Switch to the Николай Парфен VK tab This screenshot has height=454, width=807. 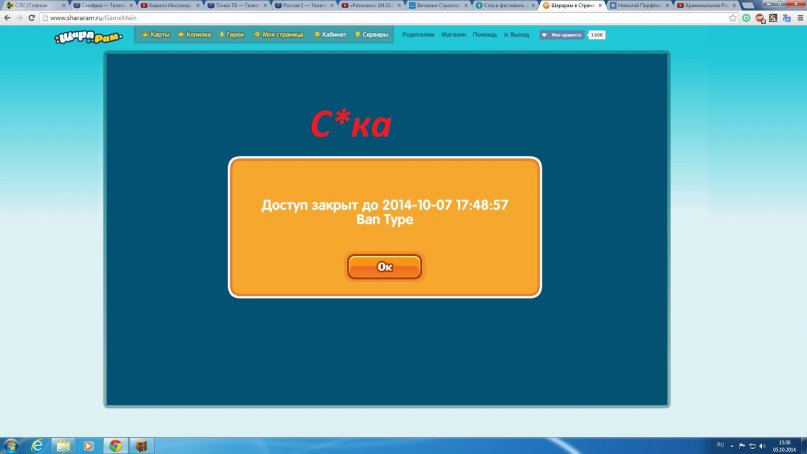(638, 5)
